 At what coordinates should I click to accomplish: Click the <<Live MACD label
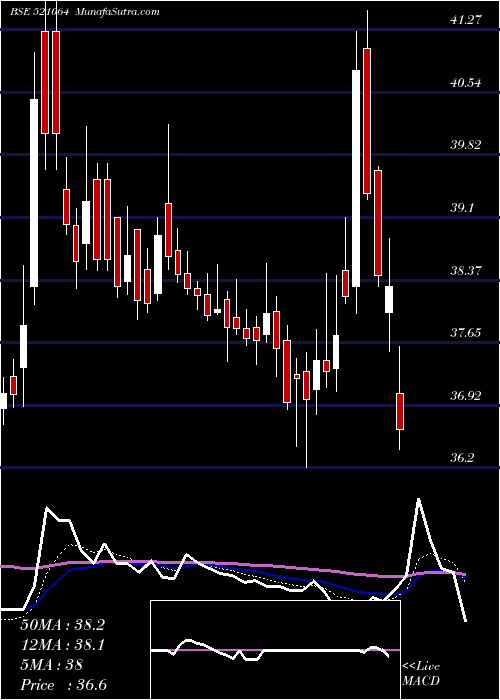[421, 674]
